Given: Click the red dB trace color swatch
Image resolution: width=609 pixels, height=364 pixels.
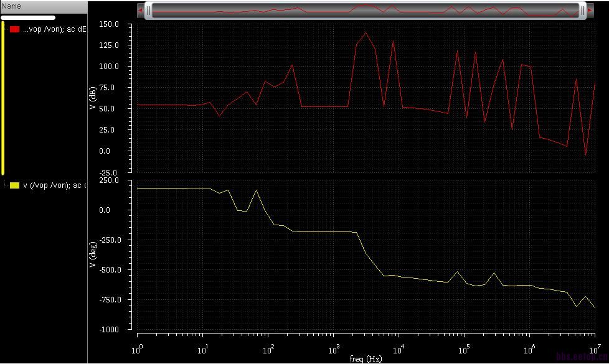Looking at the screenshot, I should (x=15, y=29).
